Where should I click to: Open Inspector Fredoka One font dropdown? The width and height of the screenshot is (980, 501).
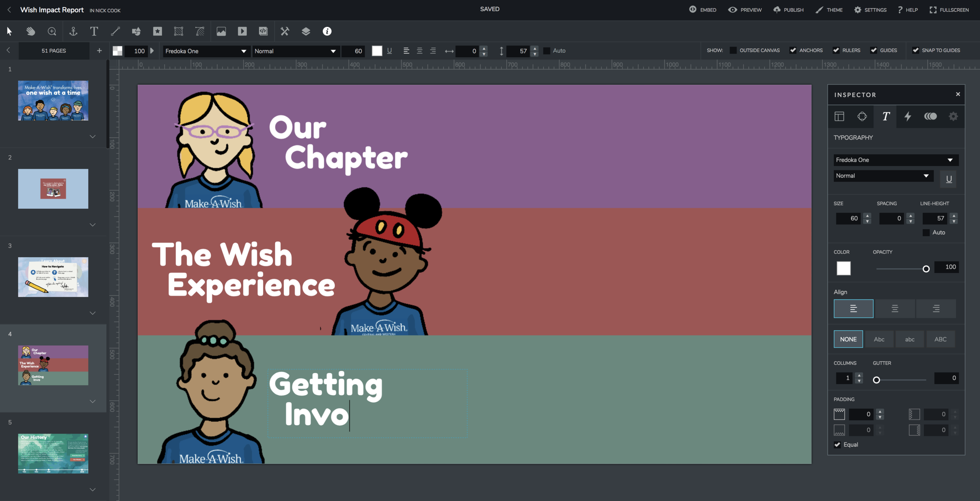896,160
